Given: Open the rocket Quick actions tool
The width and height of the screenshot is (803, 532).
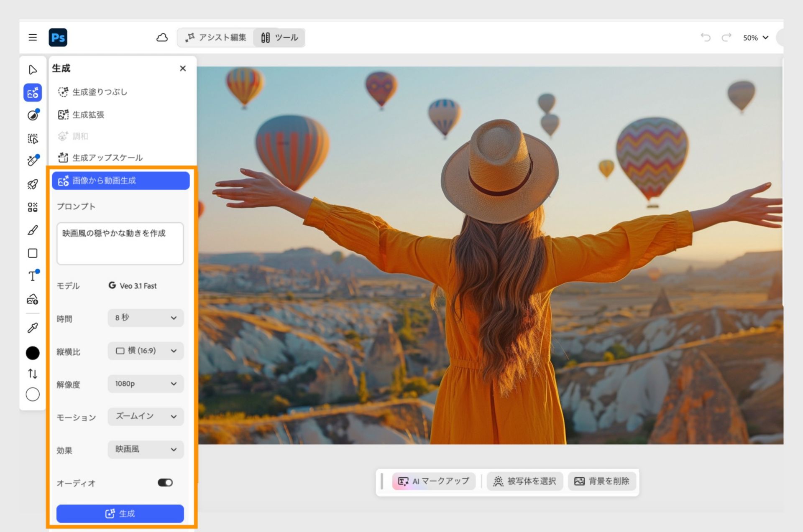Looking at the screenshot, I should [33, 184].
